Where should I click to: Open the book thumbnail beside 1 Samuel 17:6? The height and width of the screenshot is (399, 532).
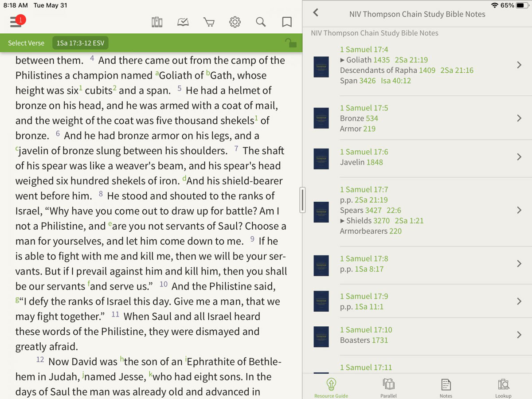click(321, 159)
